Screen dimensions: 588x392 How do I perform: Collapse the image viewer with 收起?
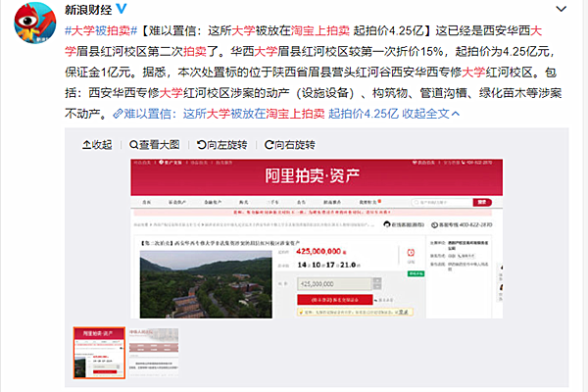pos(97,145)
